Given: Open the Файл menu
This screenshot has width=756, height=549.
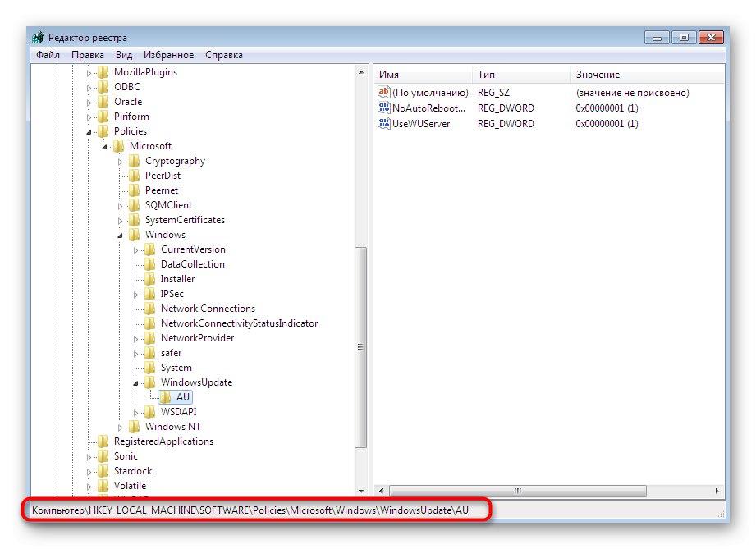Looking at the screenshot, I should tap(48, 55).
